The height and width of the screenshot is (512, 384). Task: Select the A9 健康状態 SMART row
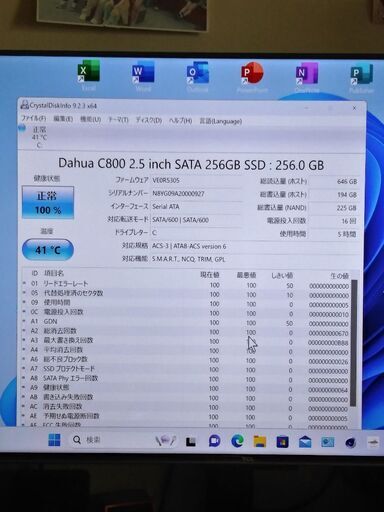coord(186,388)
